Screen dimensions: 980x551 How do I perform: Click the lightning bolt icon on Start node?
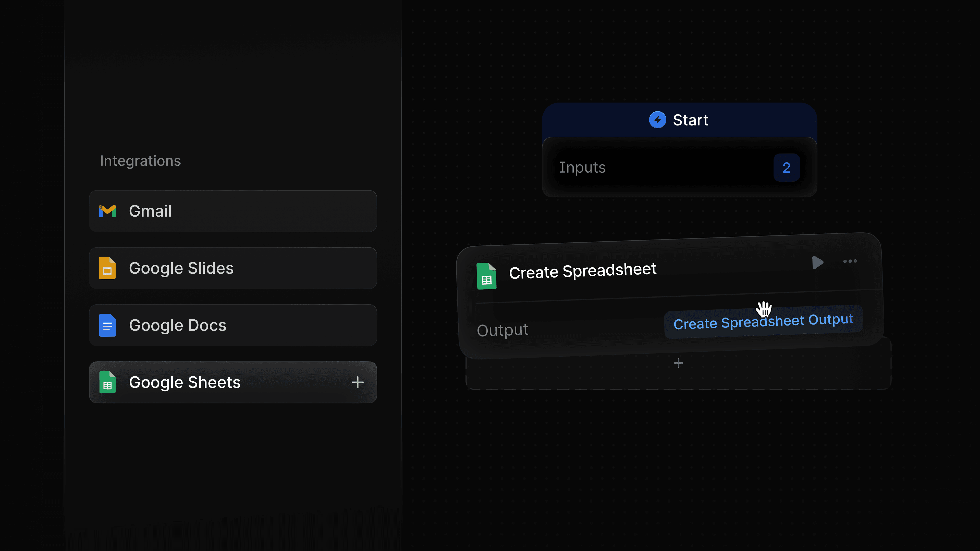(658, 119)
